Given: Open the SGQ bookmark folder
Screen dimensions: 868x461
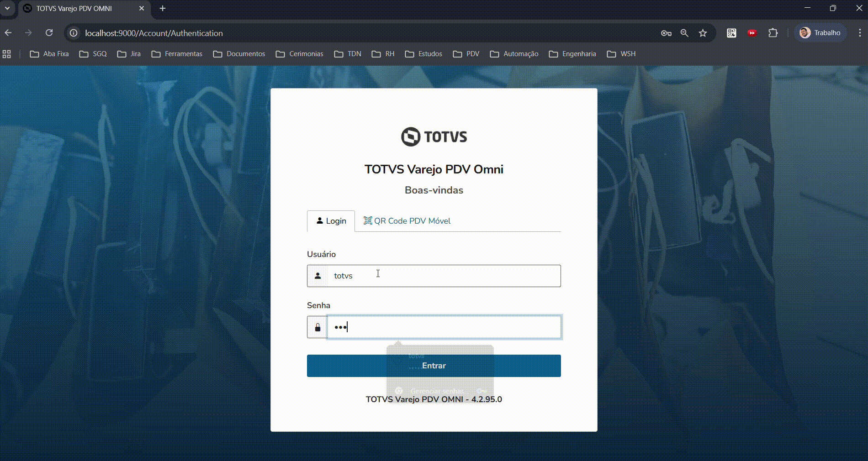Looking at the screenshot, I should [93, 54].
